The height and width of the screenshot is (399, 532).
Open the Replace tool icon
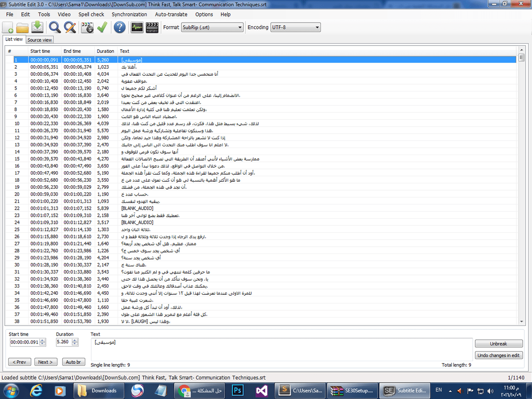(x=70, y=27)
